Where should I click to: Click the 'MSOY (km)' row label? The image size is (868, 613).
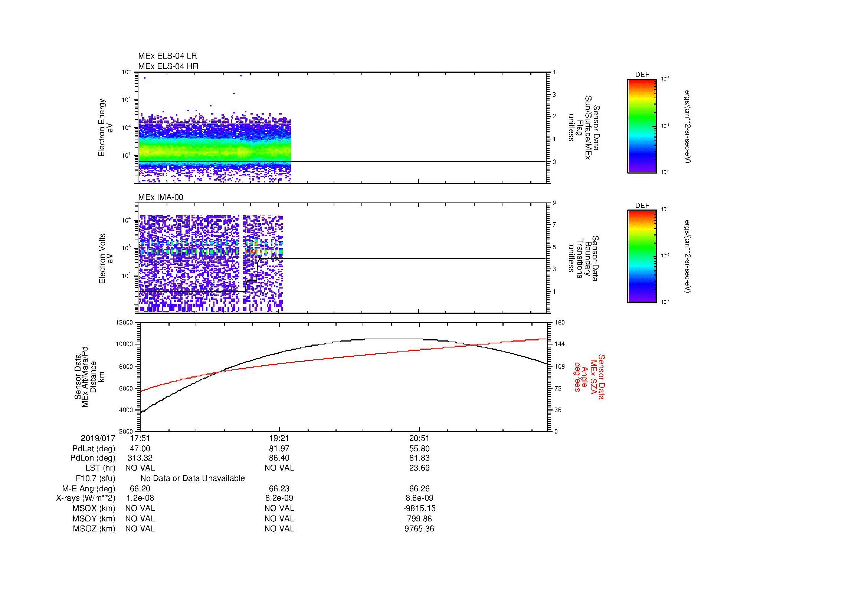pos(94,518)
